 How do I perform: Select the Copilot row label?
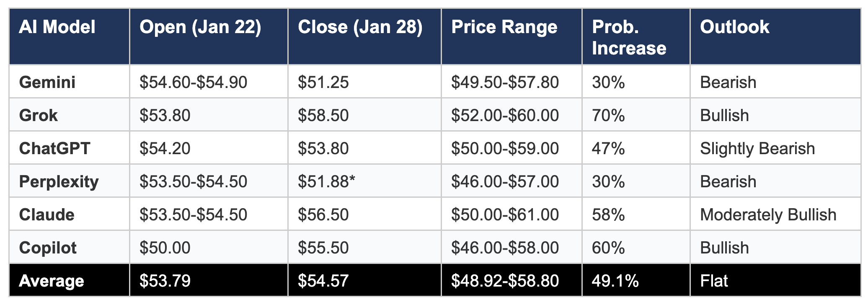[x=48, y=248]
